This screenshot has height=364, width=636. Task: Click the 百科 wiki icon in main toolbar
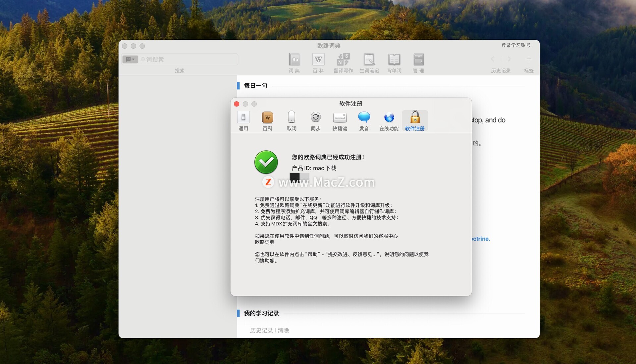[x=318, y=63]
